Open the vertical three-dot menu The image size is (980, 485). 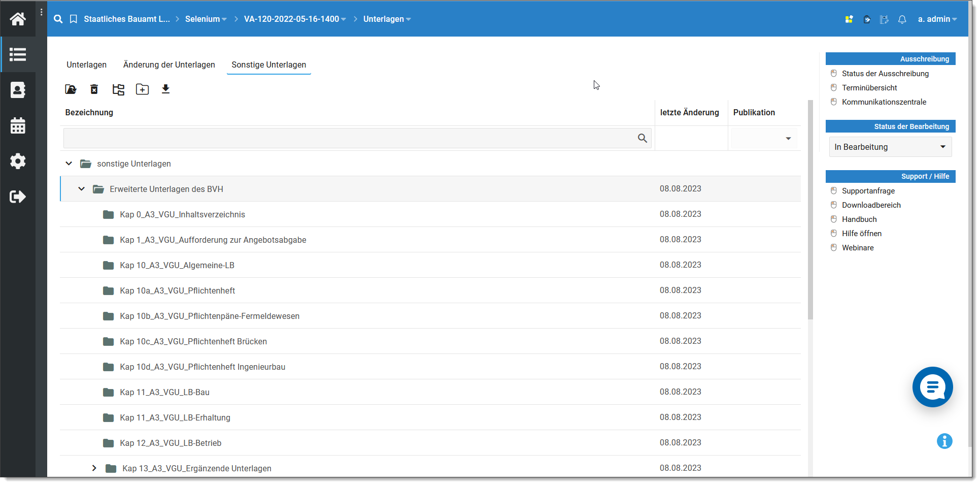(x=42, y=12)
